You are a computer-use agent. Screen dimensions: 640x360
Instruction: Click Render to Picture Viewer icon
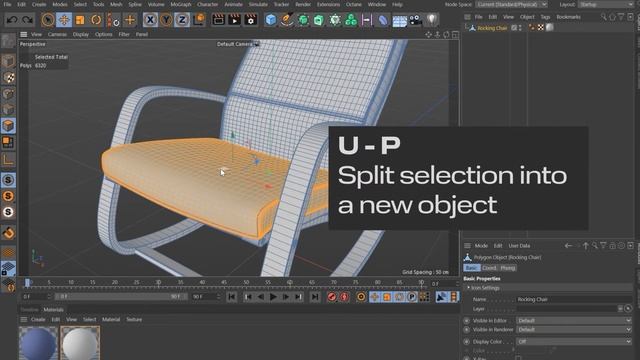click(x=234, y=20)
